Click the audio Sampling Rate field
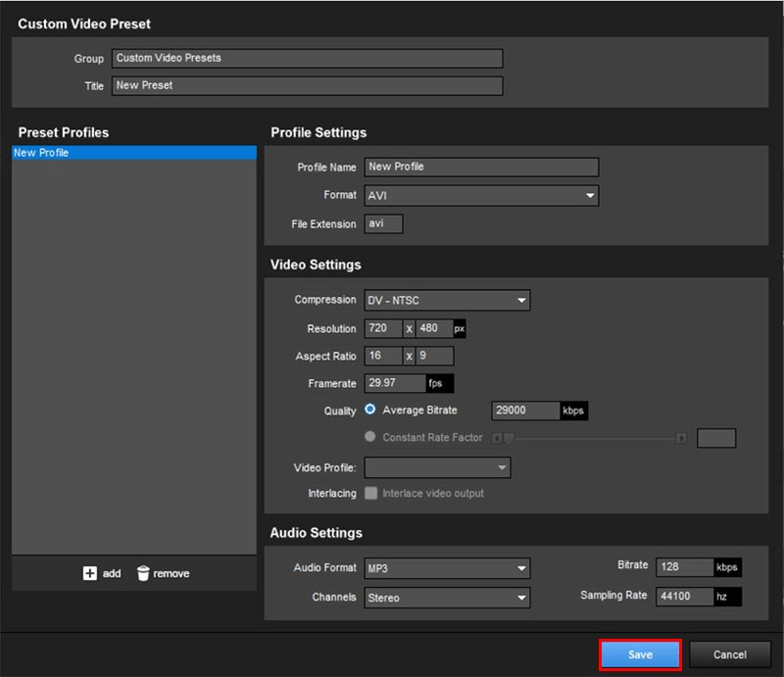 click(x=684, y=596)
